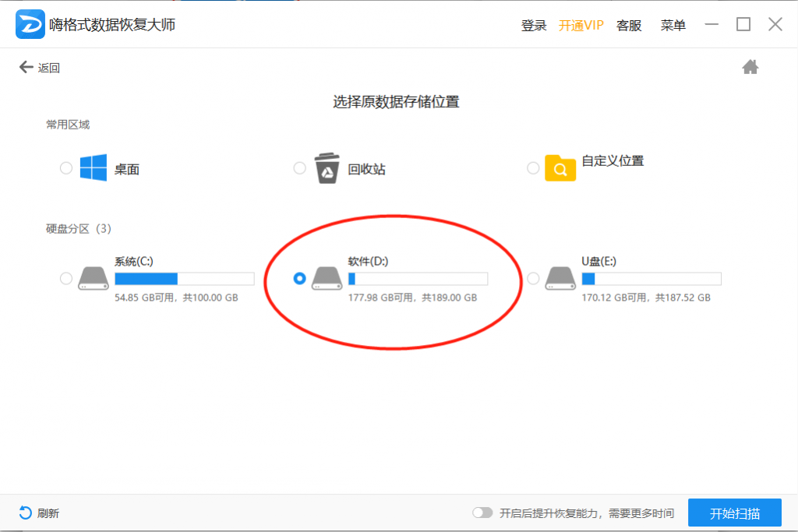The width and height of the screenshot is (798, 532).
Task: Open the 登录 login menu item
Action: click(533, 26)
